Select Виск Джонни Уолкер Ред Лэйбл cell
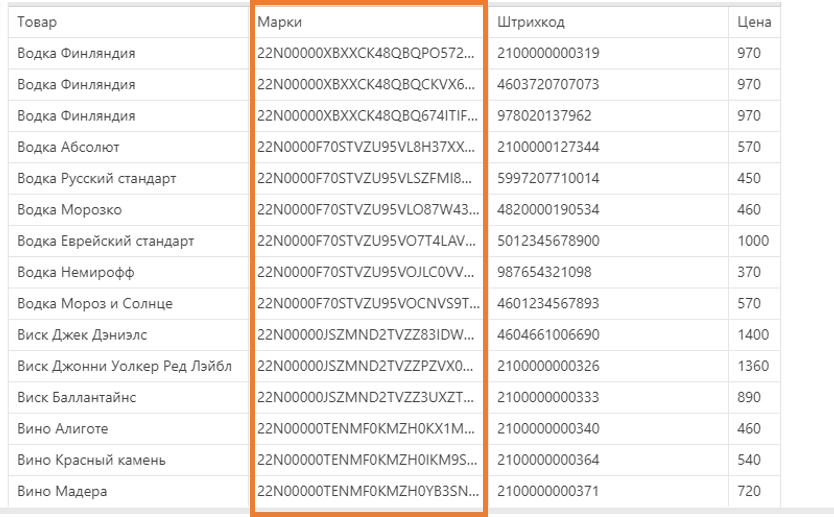Screen dimensions: 834x517 (x=128, y=366)
